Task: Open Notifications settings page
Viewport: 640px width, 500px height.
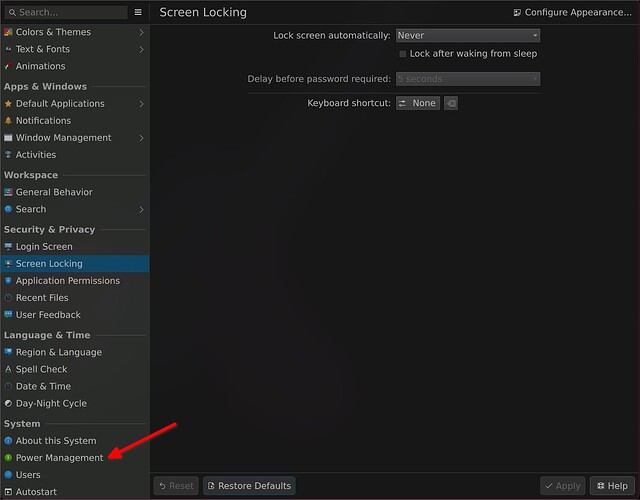Action: pos(75,121)
